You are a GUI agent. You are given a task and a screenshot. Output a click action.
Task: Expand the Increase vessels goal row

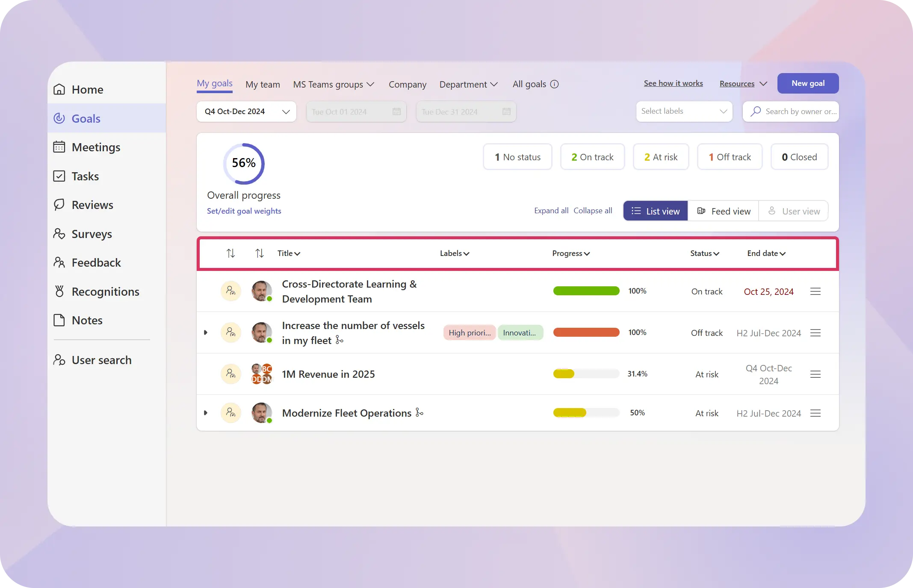(206, 332)
